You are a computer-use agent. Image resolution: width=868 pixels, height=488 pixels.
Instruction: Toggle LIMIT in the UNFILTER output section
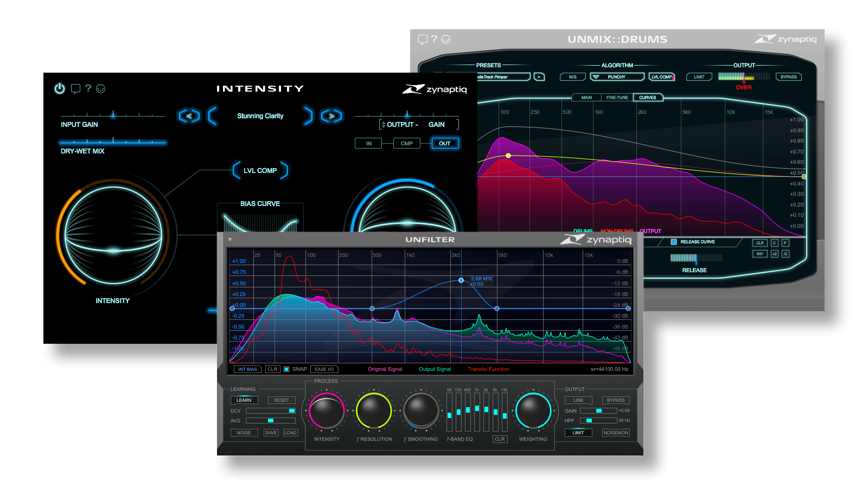tap(578, 433)
